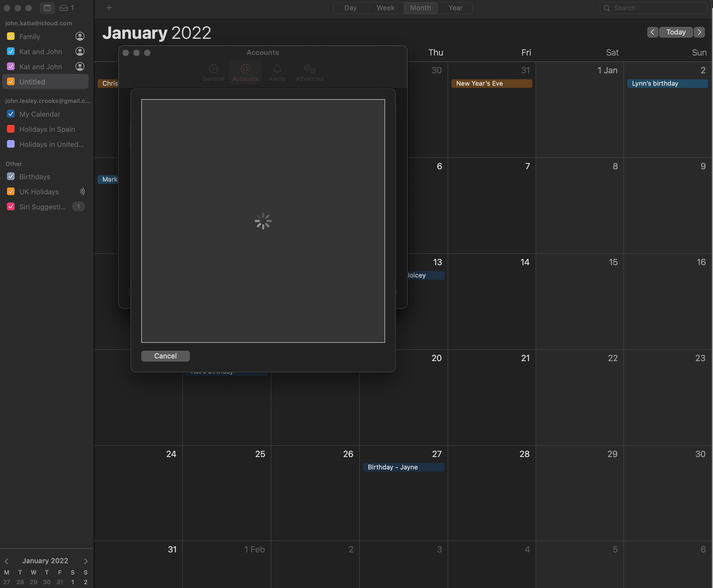The width and height of the screenshot is (713, 588).
Task: Switch to Week view tab
Action: click(385, 8)
